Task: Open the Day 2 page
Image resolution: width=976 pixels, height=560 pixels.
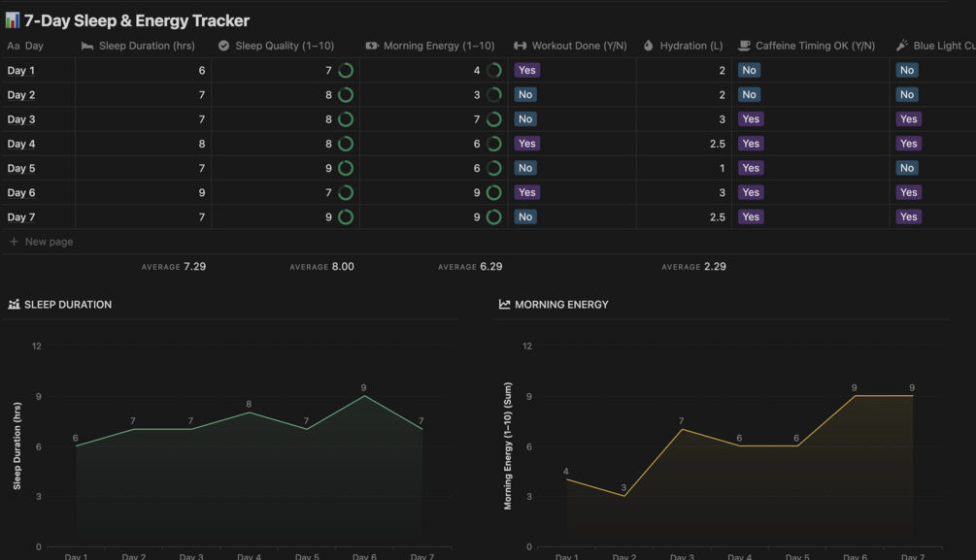Action: pos(21,94)
